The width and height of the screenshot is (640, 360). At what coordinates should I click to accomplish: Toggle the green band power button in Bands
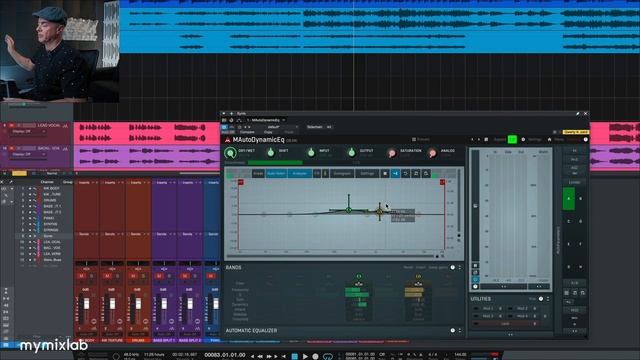pos(359,276)
